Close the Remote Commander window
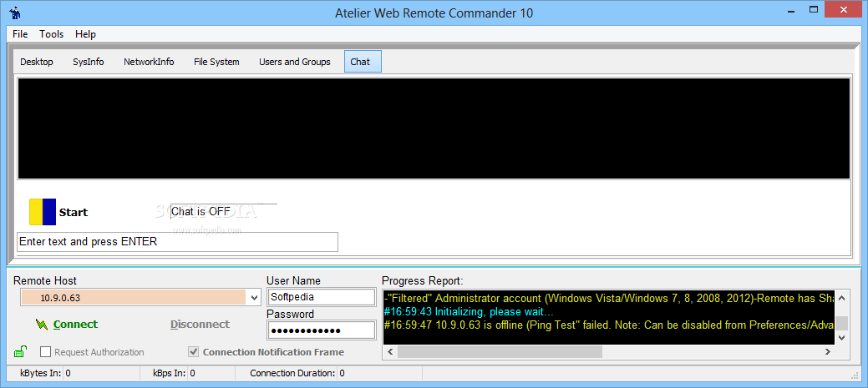 click(x=845, y=9)
